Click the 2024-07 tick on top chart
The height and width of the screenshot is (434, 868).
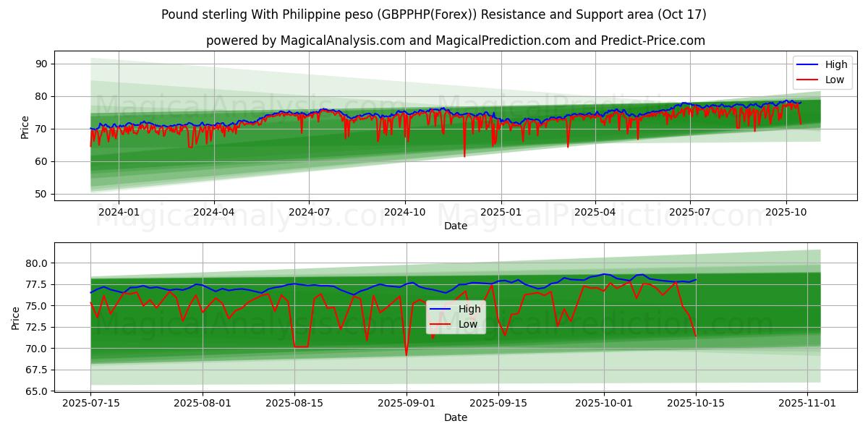(x=309, y=212)
